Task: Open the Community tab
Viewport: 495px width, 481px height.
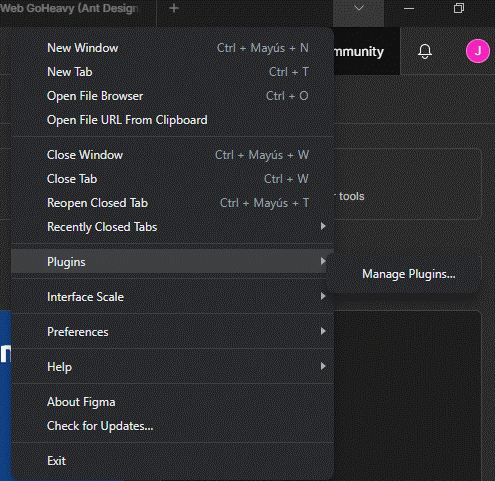Action: click(x=366, y=51)
